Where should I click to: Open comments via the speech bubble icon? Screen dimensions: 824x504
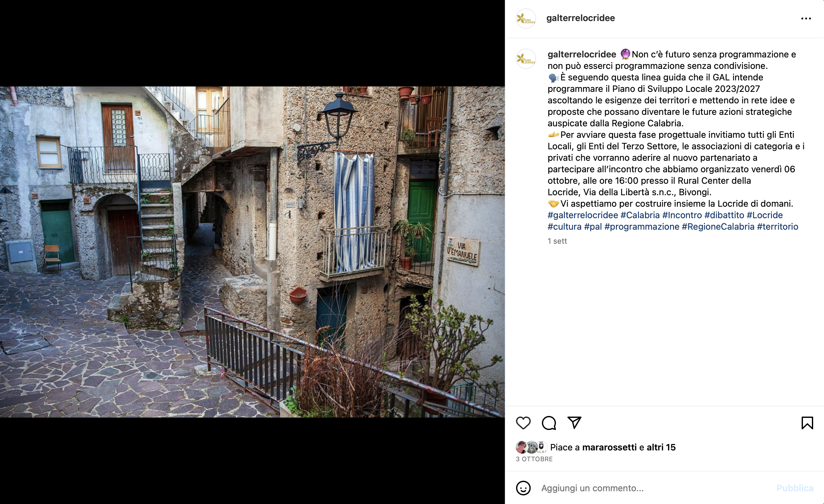pyautogui.click(x=549, y=423)
